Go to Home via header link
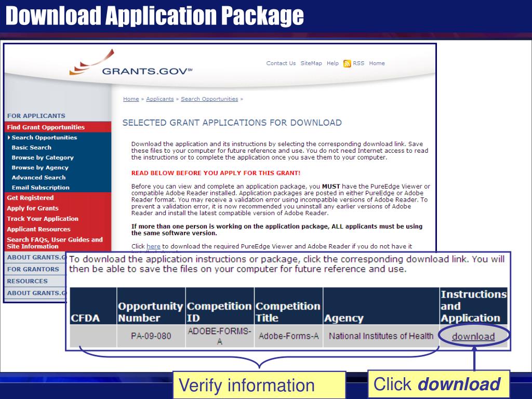532x399 pixels. 377,63
